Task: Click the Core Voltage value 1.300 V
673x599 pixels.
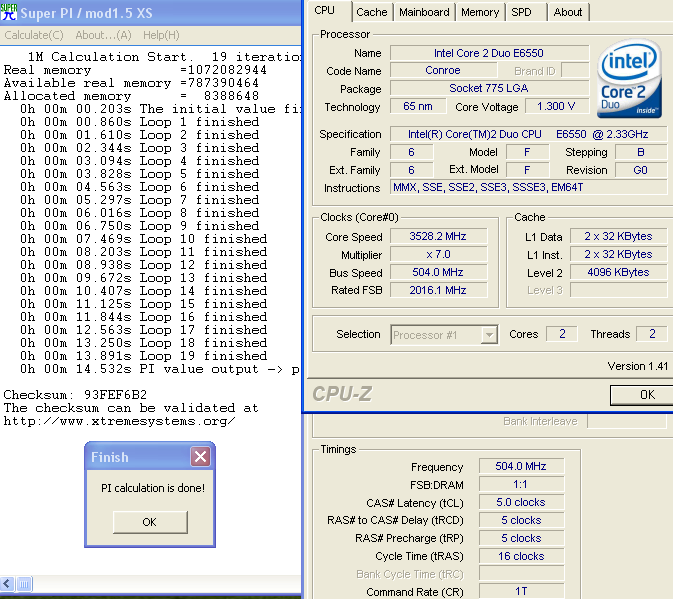Action: [556, 106]
